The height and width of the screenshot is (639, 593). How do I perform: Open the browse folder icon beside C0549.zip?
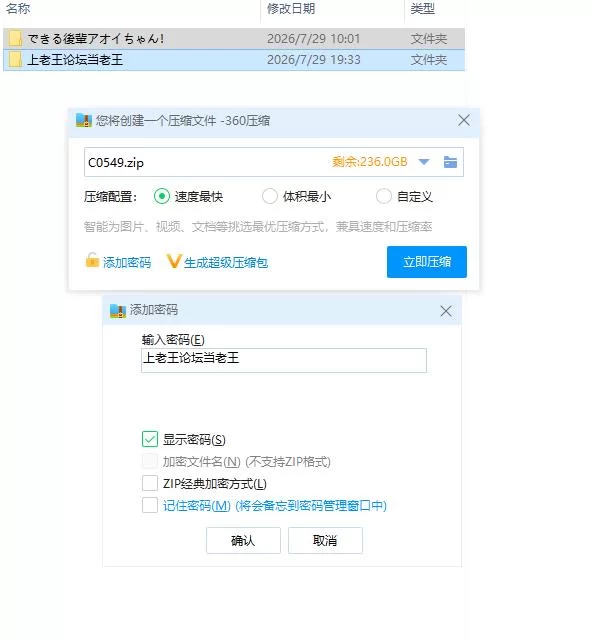click(450, 162)
